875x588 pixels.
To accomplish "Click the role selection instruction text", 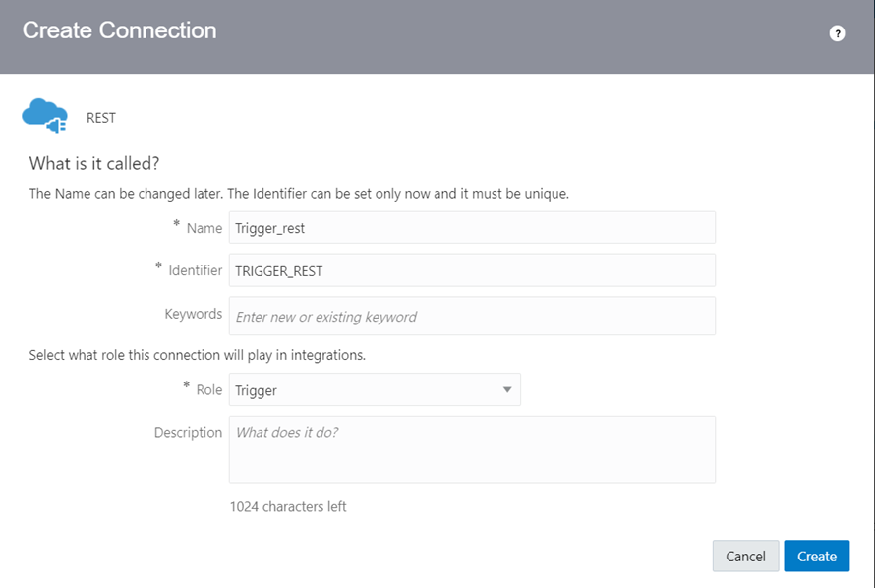I will 197,355.
